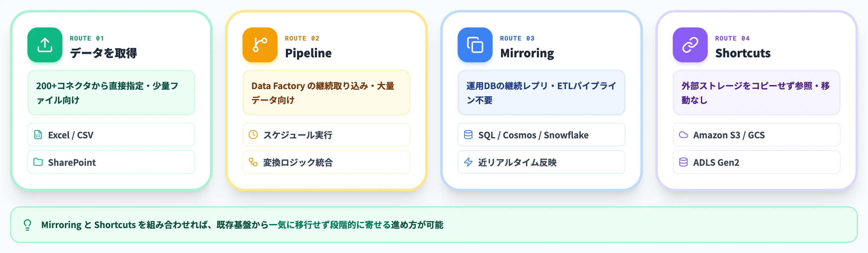Click the clock icon for スケジュール実行
The height and width of the screenshot is (253, 868).
253,135
